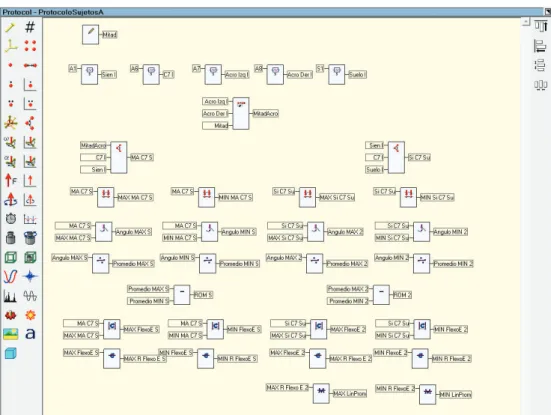Select the operator block that outputs MitadAcro
Image resolution: width=551 pixels, height=415 pixels.
[241, 114]
